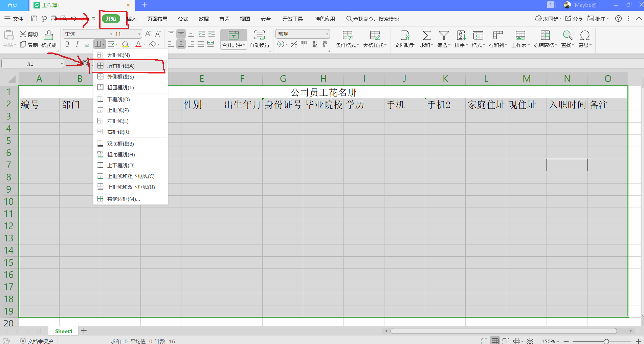Screen dimensions: 644x344
Task: Click the red font color A swatch
Action: [138, 44]
